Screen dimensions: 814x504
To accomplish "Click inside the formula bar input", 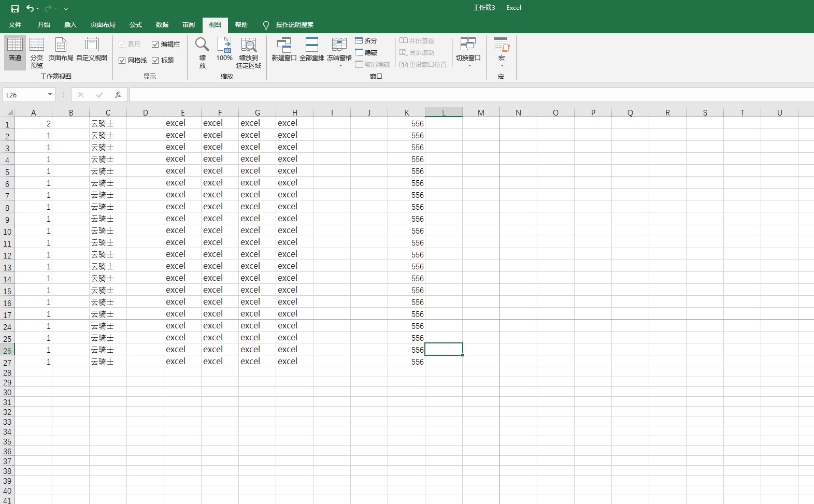I will point(472,95).
